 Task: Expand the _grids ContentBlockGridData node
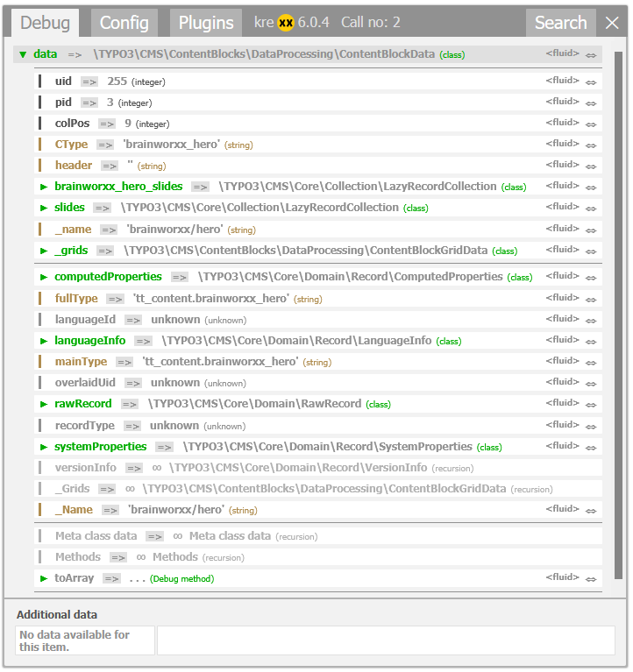[44, 251]
